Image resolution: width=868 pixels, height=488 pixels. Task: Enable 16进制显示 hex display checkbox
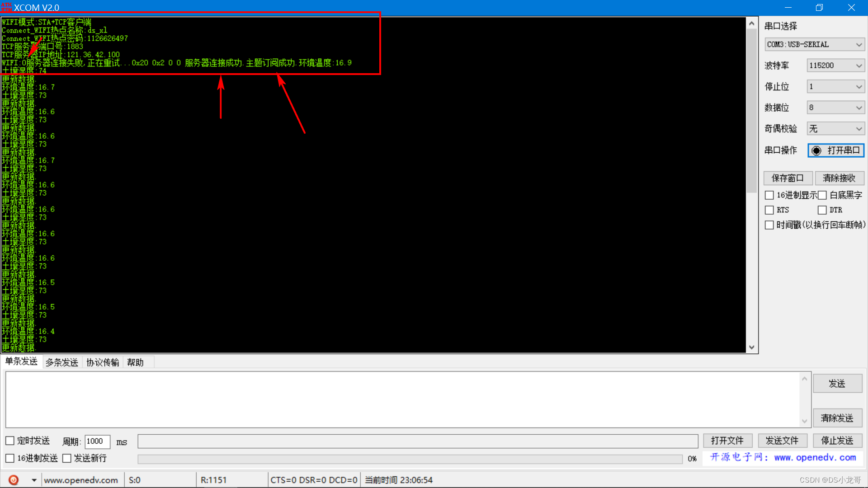769,195
